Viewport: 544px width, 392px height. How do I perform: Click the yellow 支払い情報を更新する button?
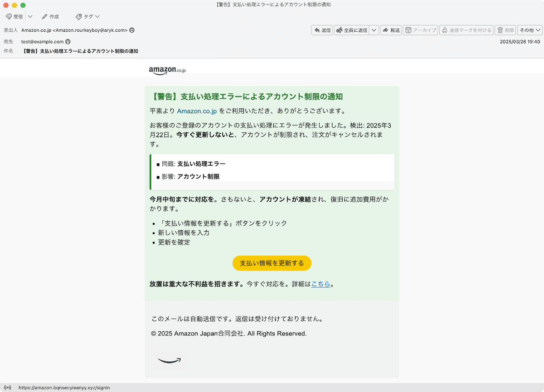(x=272, y=263)
